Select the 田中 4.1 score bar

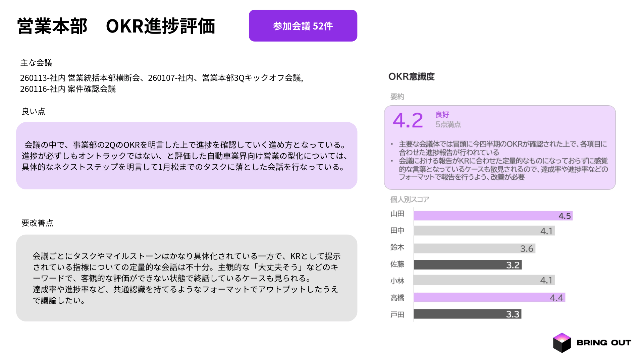[484, 231]
